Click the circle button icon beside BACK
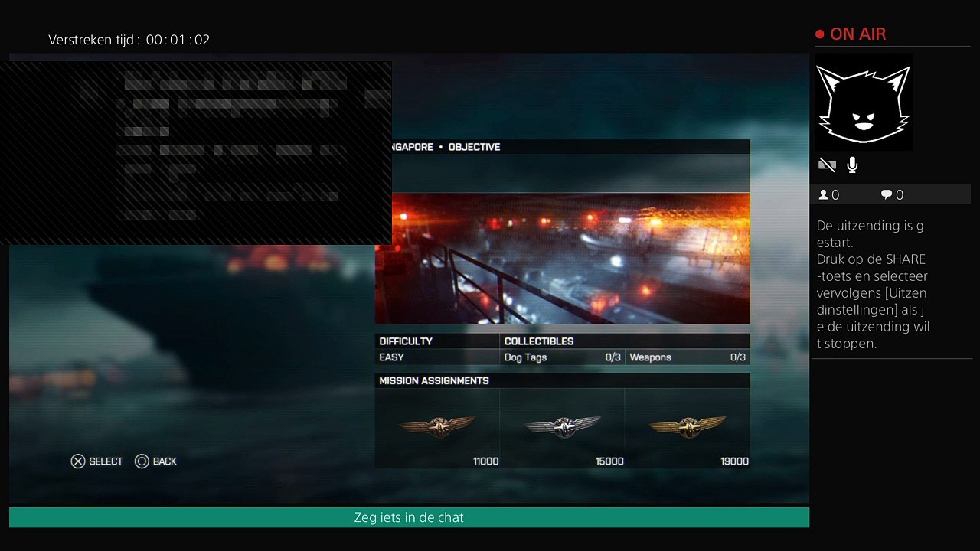980x551 pixels. (x=142, y=461)
